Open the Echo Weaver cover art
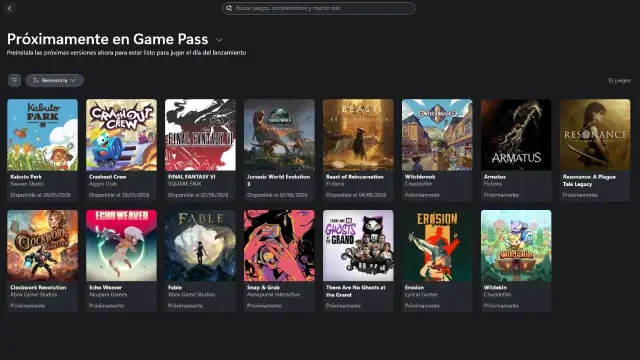The image size is (640, 360). (121, 246)
